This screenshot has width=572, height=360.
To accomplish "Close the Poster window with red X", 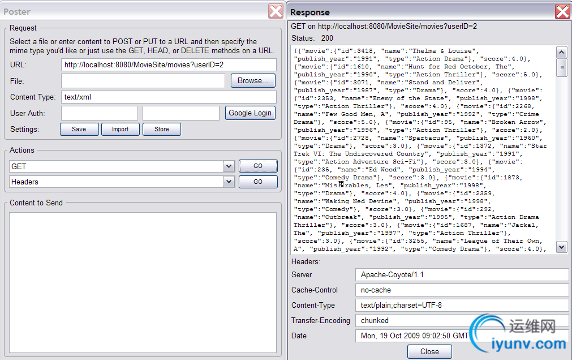I will tap(275, 11).
